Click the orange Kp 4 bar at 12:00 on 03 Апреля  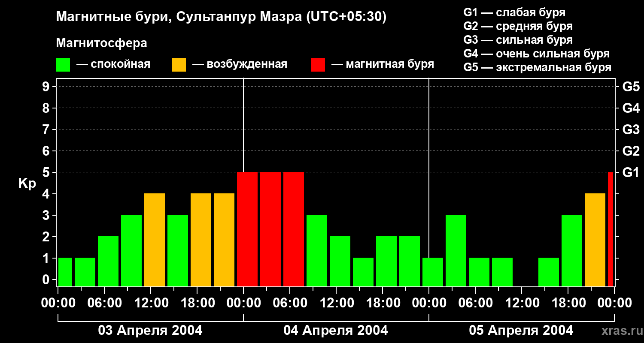click(x=155, y=240)
